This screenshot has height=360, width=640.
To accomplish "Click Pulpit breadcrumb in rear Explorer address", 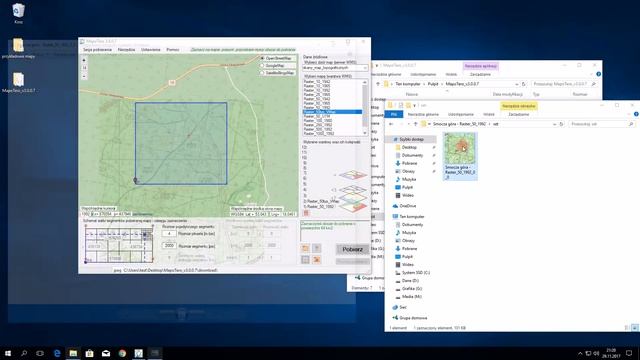I will click(433, 84).
